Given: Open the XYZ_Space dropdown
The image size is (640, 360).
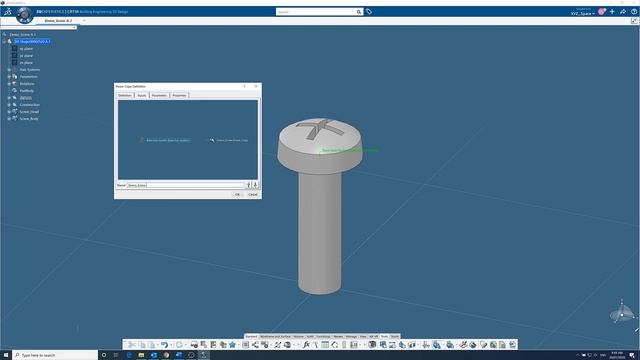Looking at the screenshot, I should click(582, 13).
